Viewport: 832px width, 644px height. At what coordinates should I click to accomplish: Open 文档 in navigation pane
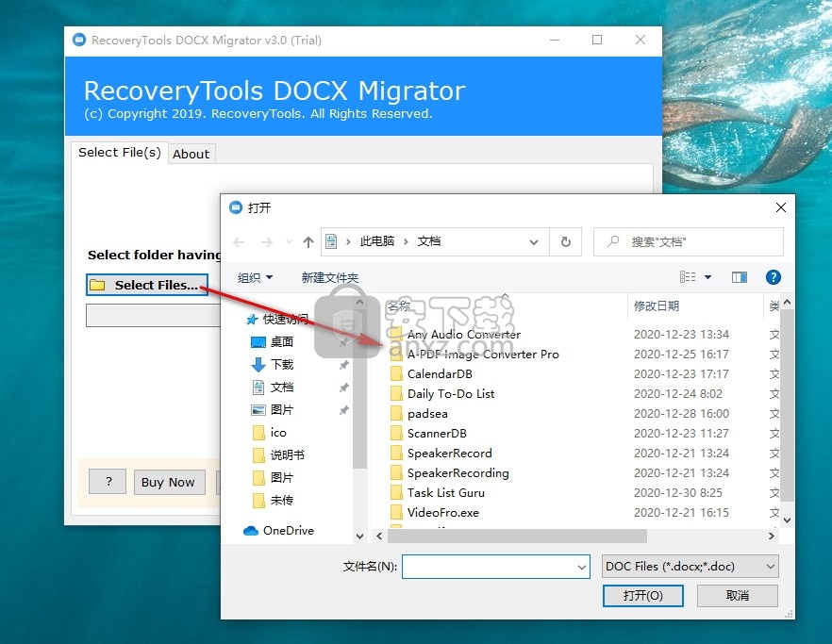pyautogui.click(x=282, y=388)
